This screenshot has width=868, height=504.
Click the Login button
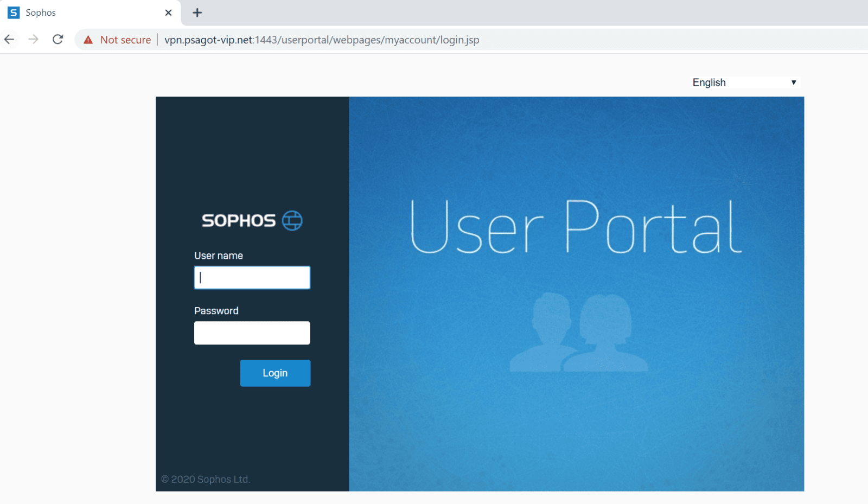(x=276, y=373)
